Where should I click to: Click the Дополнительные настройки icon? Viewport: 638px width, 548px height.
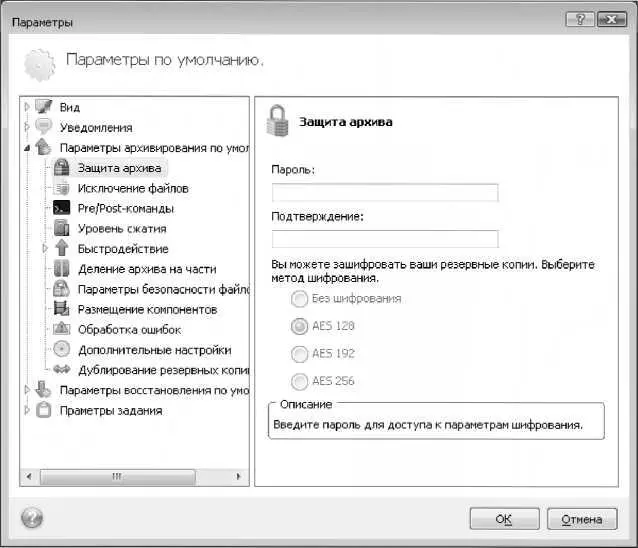point(61,349)
